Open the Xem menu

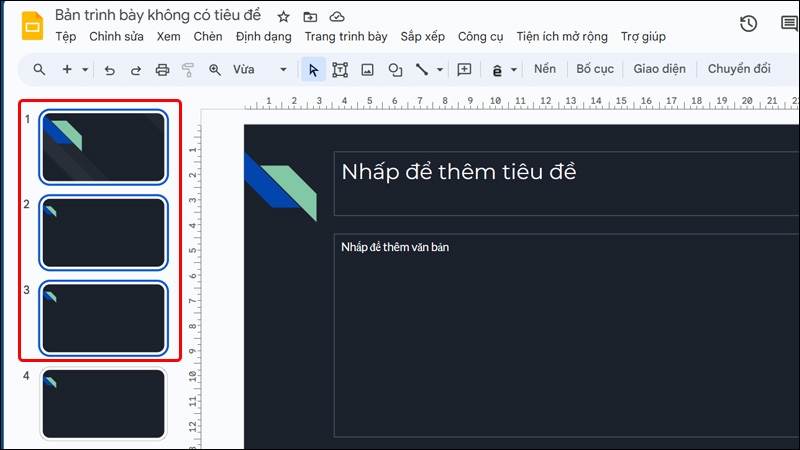[168, 37]
